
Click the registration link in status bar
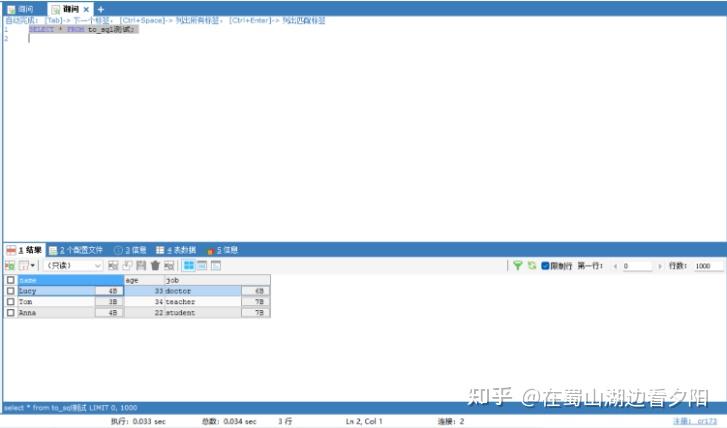coord(695,421)
